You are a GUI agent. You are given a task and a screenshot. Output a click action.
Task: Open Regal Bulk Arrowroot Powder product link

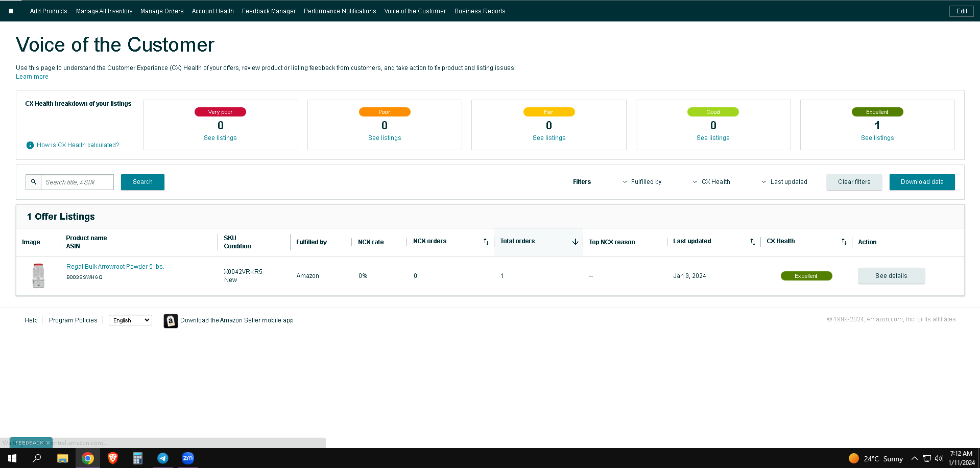pyautogui.click(x=115, y=267)
